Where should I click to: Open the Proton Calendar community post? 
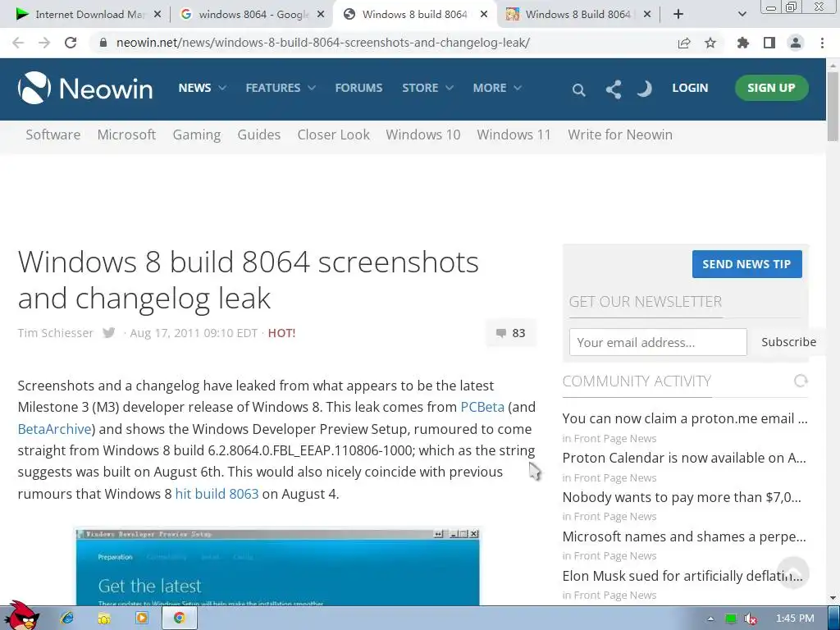[x=684, y=458]
